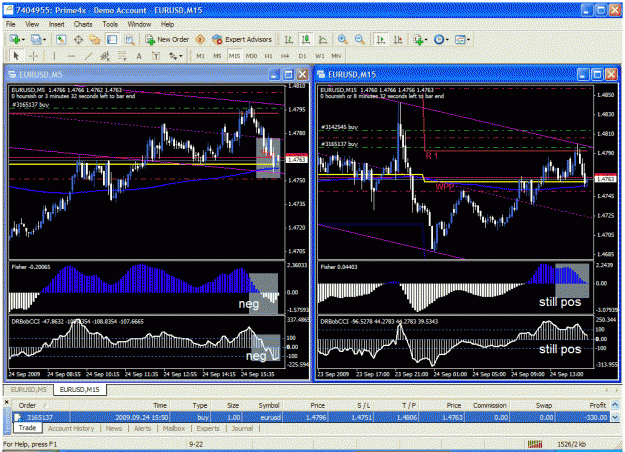Screen dimensions: 625x452
Task: Expand the arrows drawing tool dropdown
Action: pyautogui.click(x=181, y=56)
